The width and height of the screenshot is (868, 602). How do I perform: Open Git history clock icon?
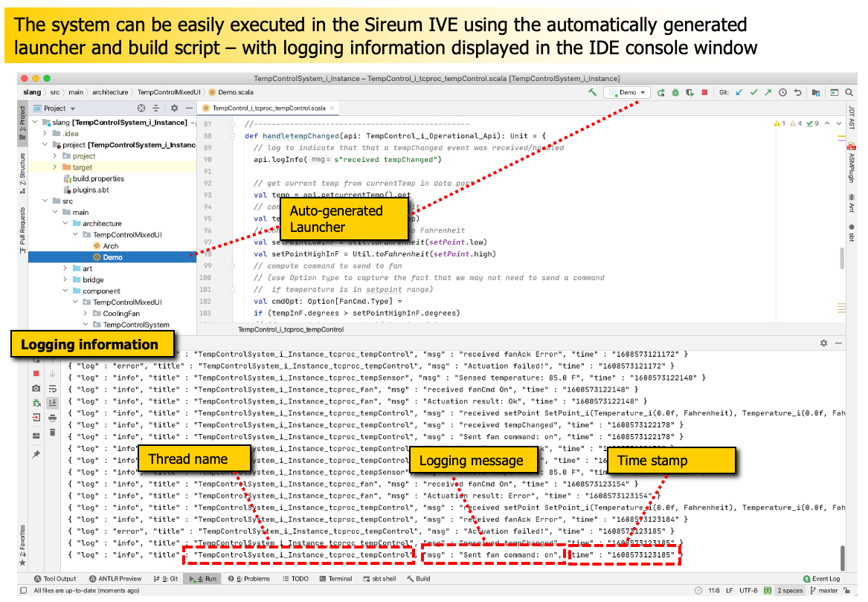[x=782, y=92]
